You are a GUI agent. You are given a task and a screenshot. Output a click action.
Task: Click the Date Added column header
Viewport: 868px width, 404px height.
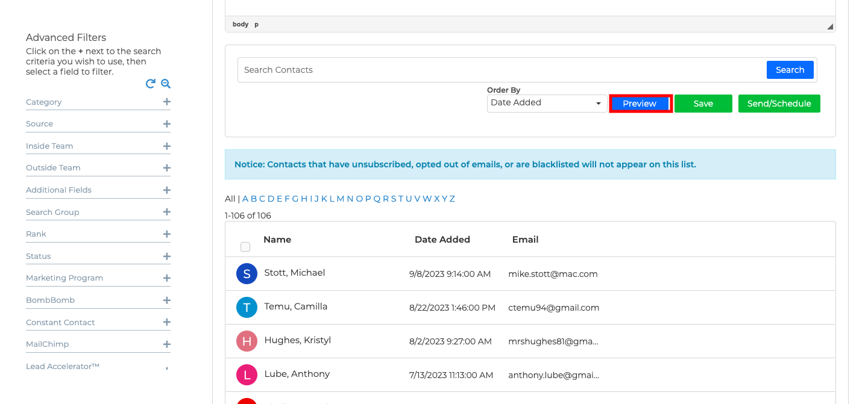click(442, 240)
